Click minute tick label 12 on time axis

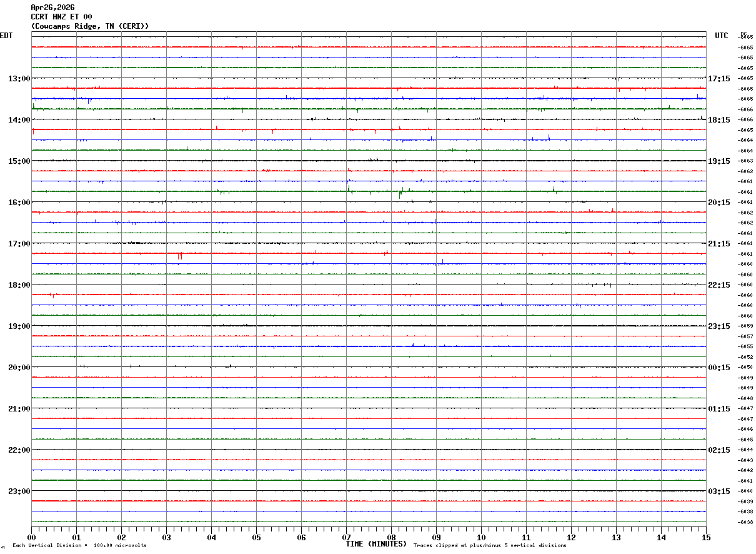click(571, 537)
